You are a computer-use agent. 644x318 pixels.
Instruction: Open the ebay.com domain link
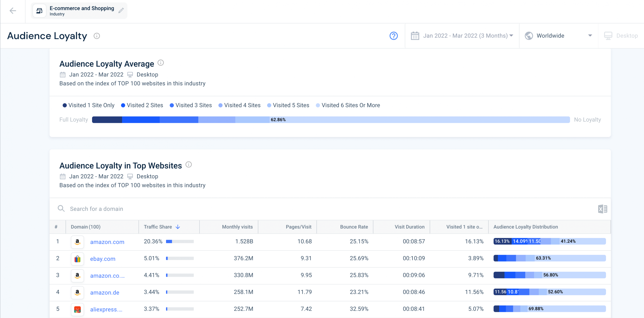point(103,259)
